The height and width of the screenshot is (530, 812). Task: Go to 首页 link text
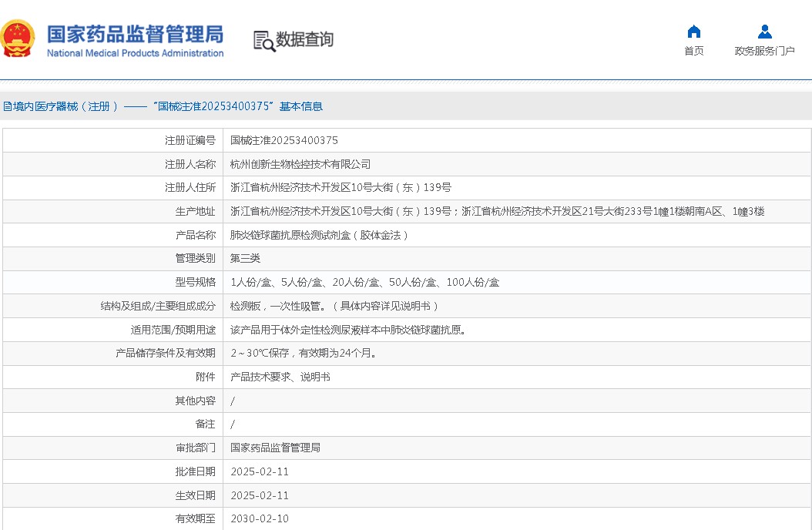(694, 51)
